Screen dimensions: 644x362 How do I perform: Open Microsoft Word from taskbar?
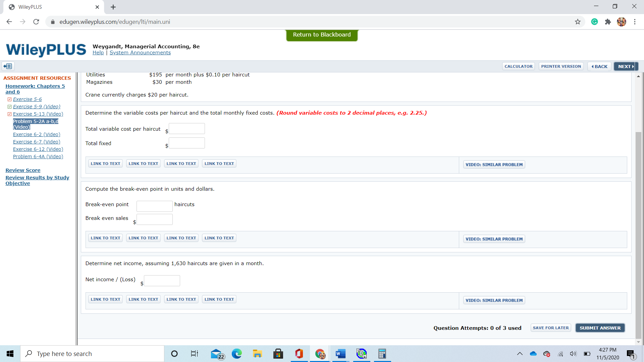tap(340, 354)
